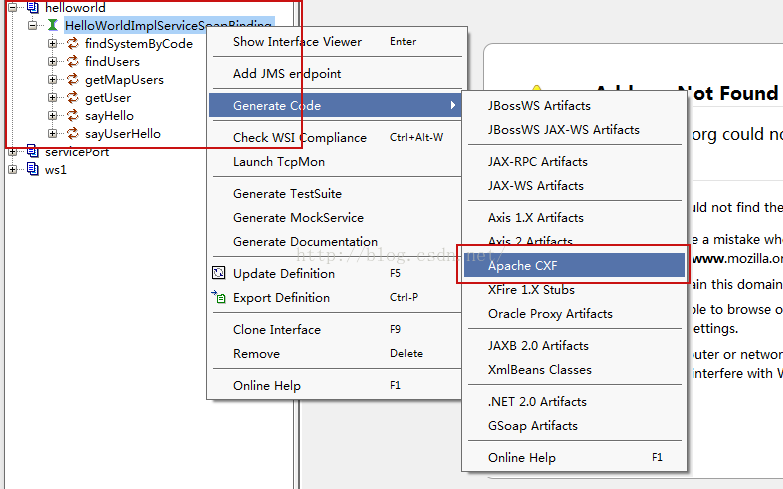Click the operation icon beside sayUserHello
Image resolution: width=783 pixels, height=489 pixels.
pyautogui.click(x=73, y=133)
